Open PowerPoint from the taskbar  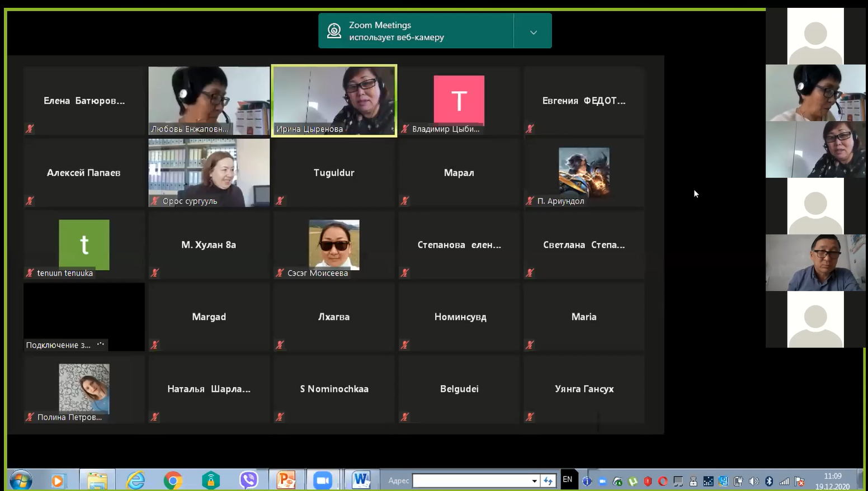pos(286,480)
